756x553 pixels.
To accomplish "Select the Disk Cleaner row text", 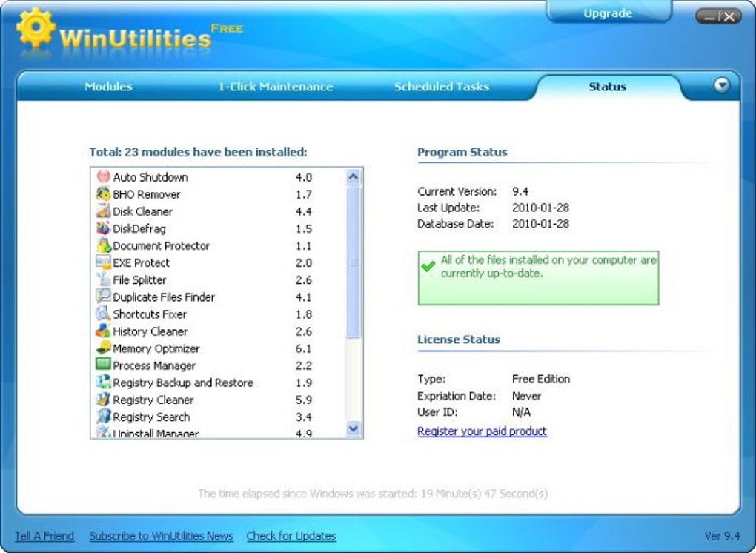I will pyautogui.click(x=143, y=212).
